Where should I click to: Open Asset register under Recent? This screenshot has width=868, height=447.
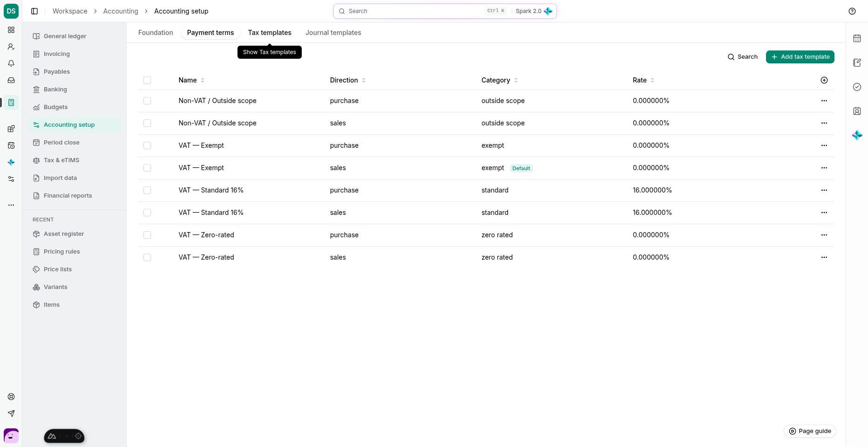tap(74, 234)
